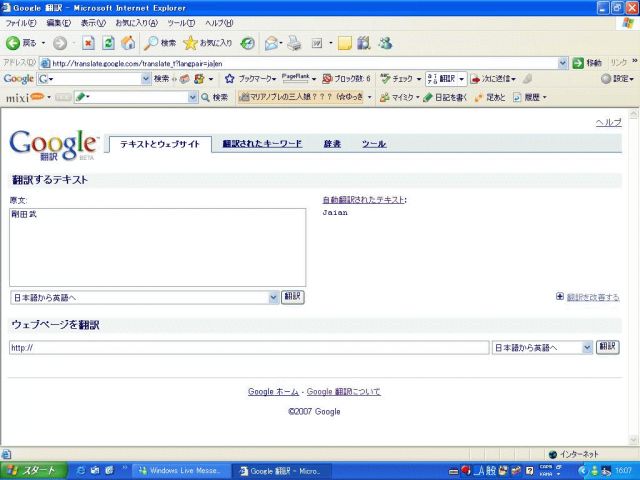
Task: Click the Print icon in toolbar
Action: coord(294,43)
